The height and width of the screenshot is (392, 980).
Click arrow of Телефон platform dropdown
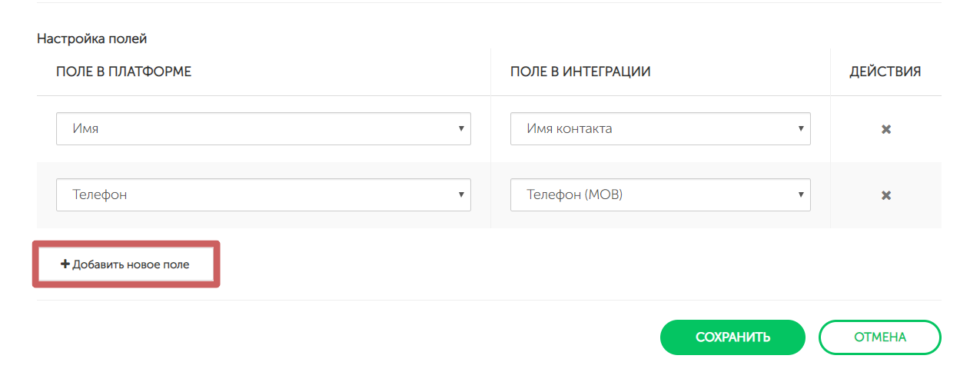[460, 195]
